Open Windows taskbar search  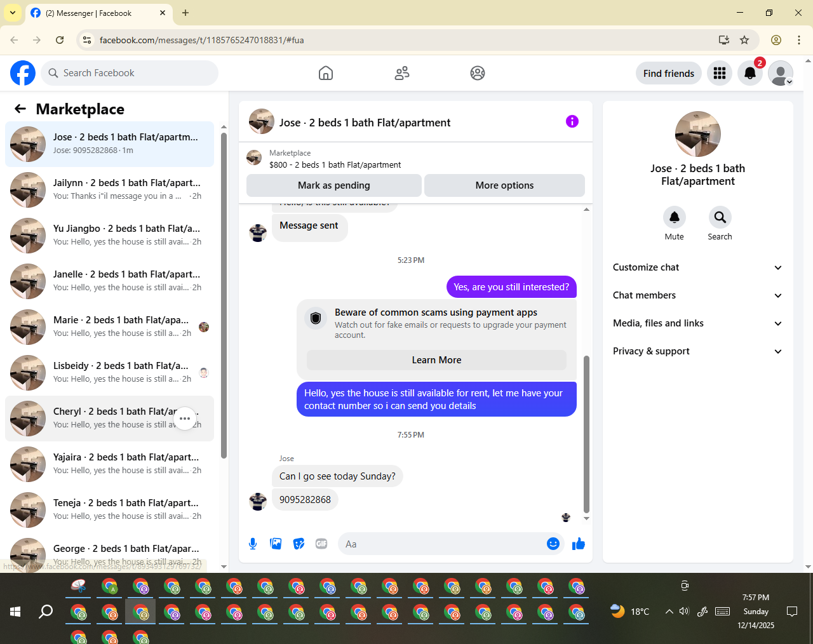[46, 612]
